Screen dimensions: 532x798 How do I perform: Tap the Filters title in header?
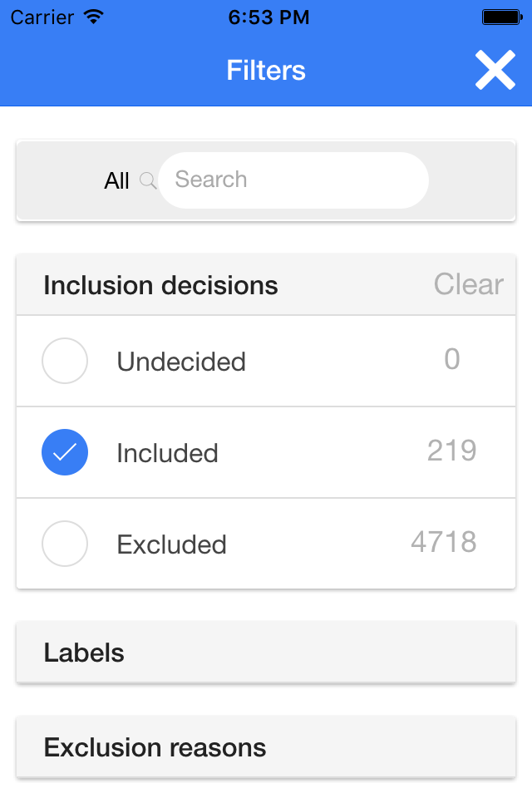pyautogui.click(x=266, y=70)
